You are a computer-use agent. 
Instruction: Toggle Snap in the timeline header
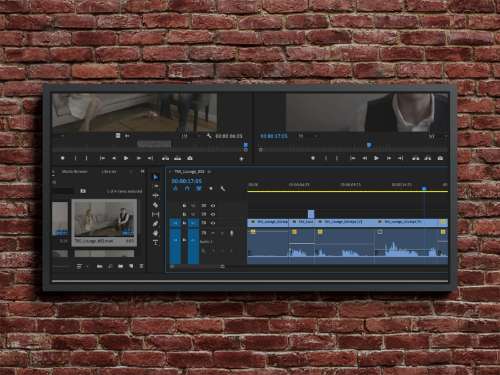click(187, 189)
